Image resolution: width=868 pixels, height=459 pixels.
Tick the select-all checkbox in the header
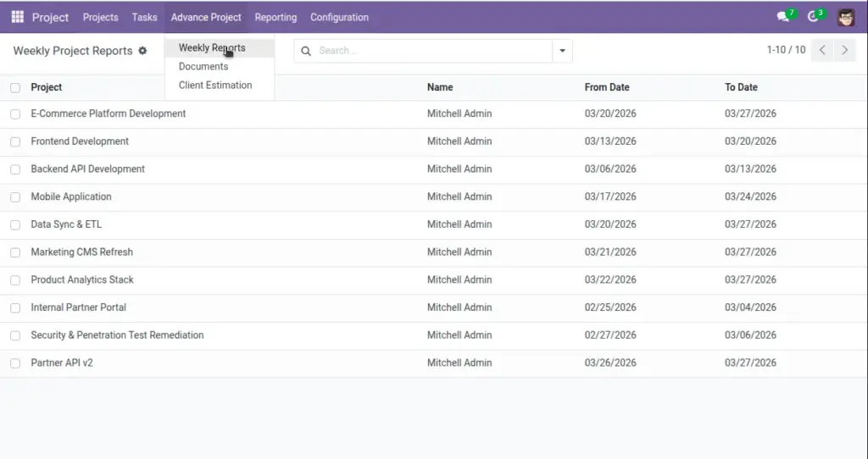click(x=15, y=87)
